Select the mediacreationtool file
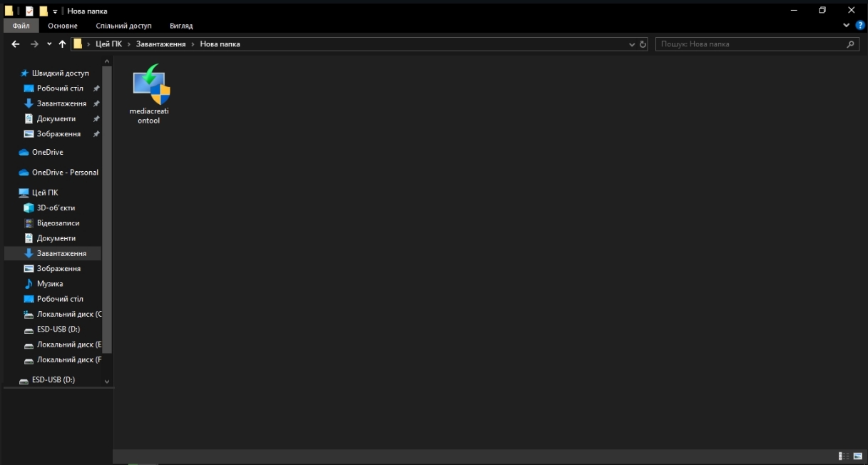The image size is (868, 465). tap(149, 94)
